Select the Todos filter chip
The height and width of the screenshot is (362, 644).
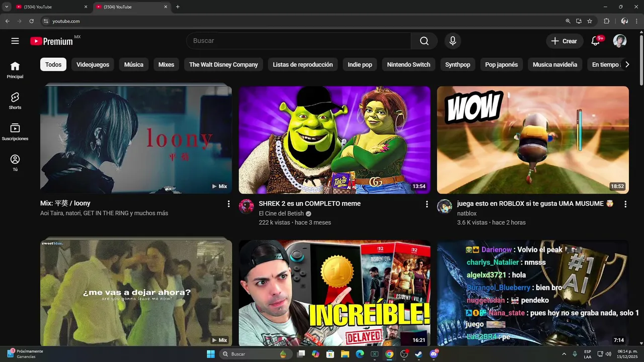pos(53,64)
